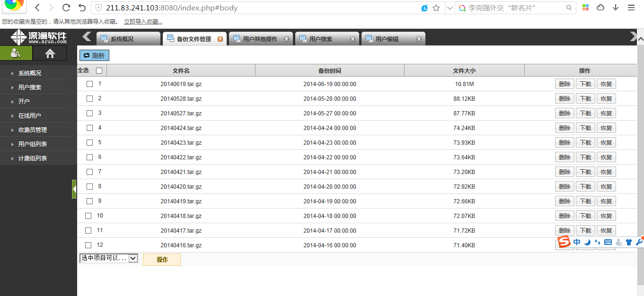Click Sogou skin shirt icon

628,242
